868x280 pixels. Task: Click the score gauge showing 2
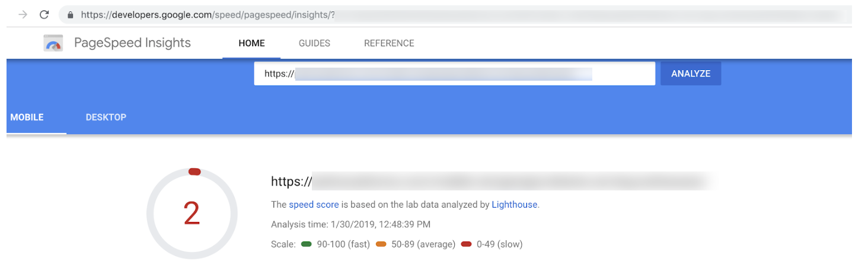(192, 214)
